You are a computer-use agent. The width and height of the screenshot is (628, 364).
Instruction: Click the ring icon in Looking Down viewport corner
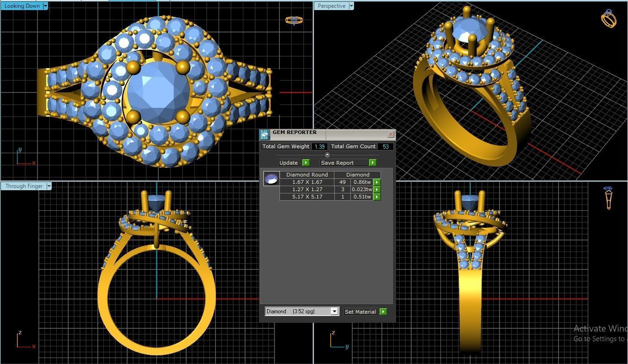tap(294, 21)
